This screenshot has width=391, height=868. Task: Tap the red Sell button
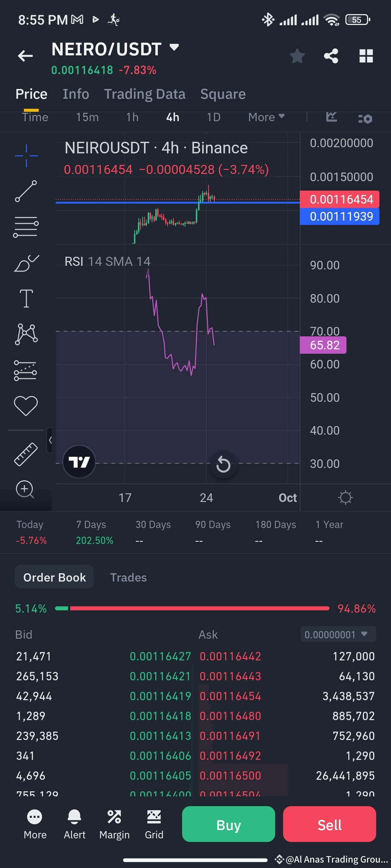pos(329,824)
